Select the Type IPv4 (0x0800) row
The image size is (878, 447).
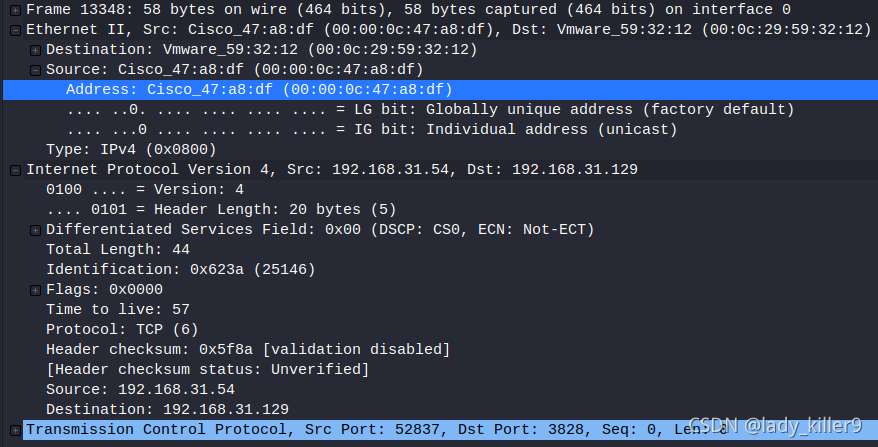(x=440, y=150)
